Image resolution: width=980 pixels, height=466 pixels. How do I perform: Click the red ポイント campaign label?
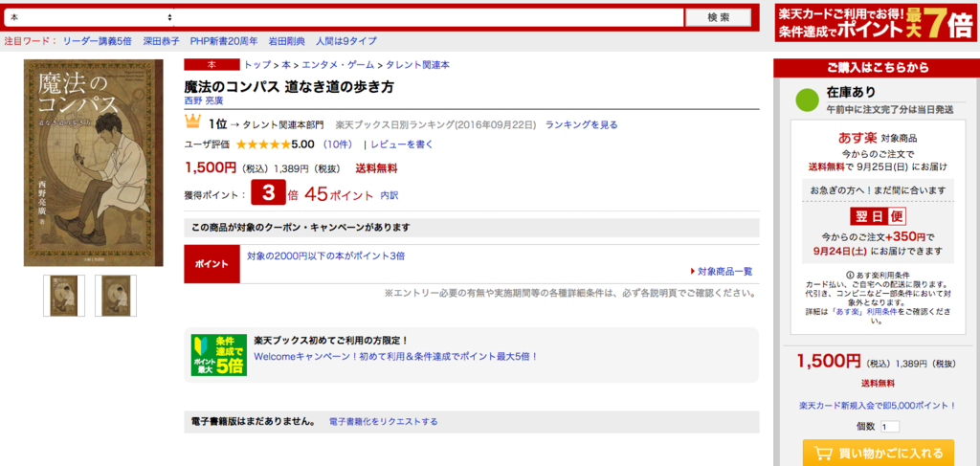tap(212, 263)
